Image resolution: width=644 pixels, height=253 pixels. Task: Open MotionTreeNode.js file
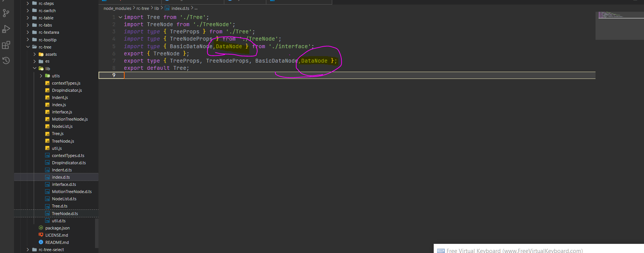point(70,119)
